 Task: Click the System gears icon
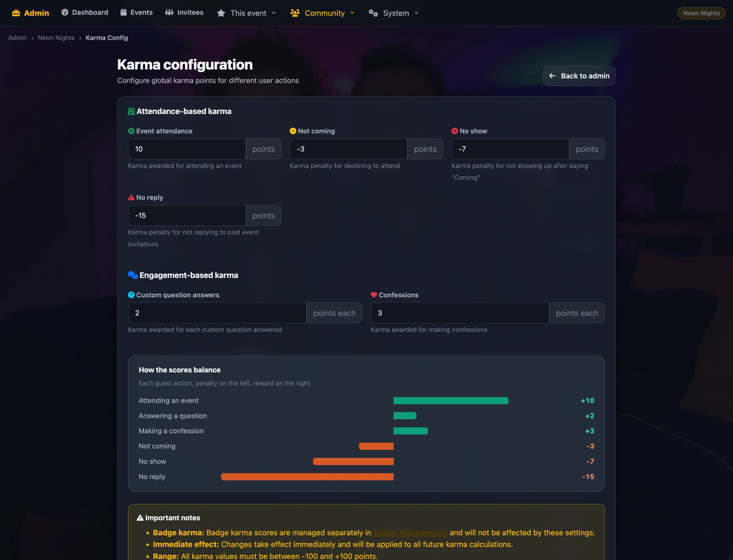pos(373,13)
